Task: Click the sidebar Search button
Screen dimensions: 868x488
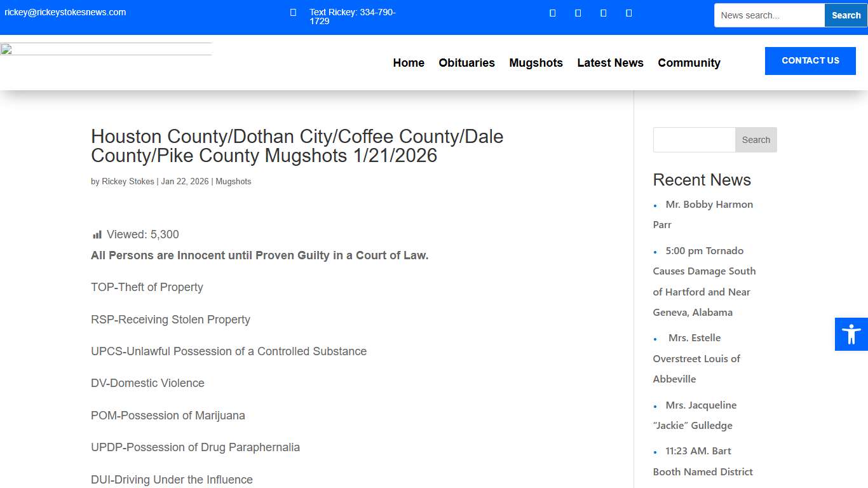Action: tap(756, 139)
